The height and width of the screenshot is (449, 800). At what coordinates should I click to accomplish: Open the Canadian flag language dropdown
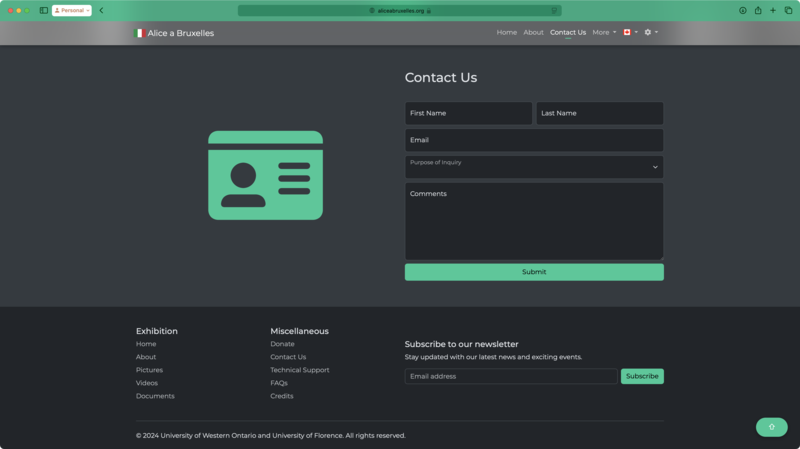630,32
